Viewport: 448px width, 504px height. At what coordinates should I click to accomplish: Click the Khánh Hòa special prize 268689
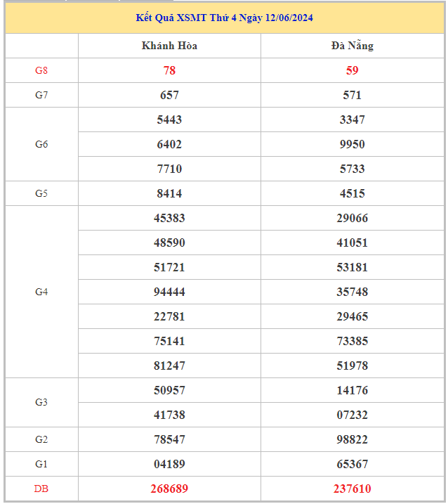click(x=169, y=489)
